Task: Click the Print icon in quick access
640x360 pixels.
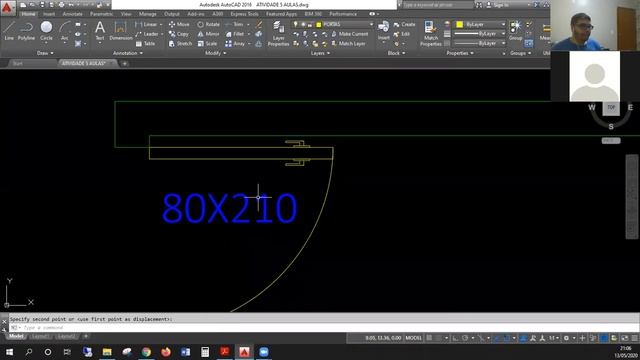Action: click(x=62, y=5)
